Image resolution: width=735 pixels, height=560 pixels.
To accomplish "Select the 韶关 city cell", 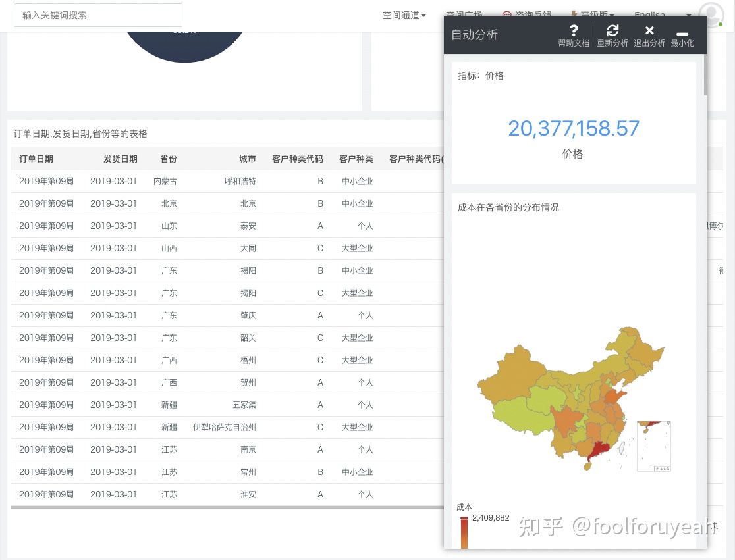I will [x=248, y=338].
